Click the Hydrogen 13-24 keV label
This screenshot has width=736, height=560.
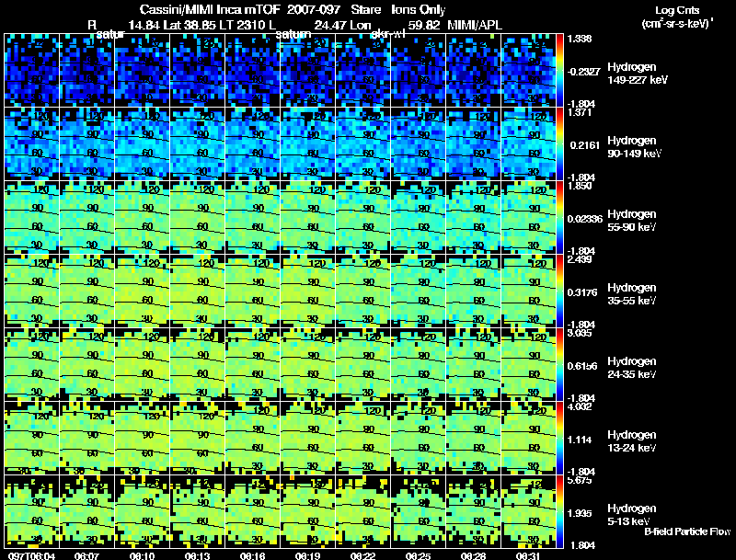[632, 440]
